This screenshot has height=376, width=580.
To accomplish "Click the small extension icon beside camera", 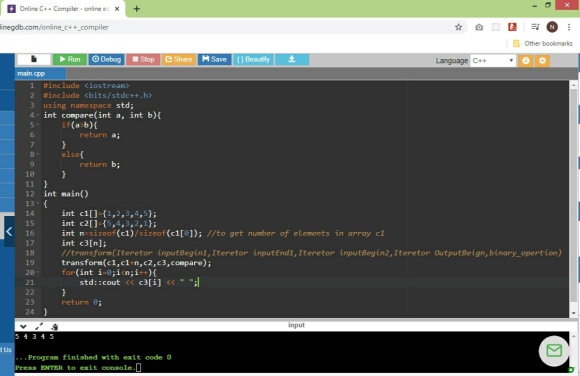I will (496, 27).
